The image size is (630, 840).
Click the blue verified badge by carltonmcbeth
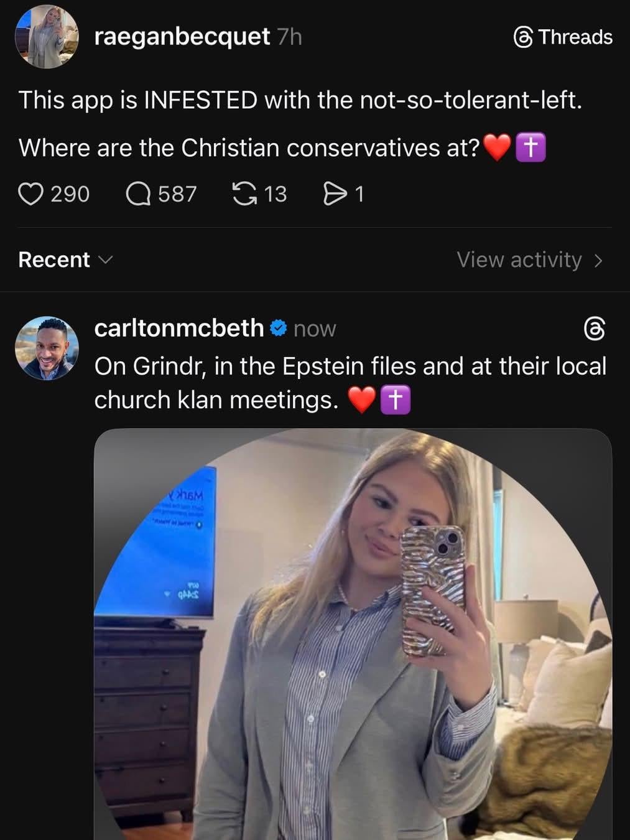279,327
